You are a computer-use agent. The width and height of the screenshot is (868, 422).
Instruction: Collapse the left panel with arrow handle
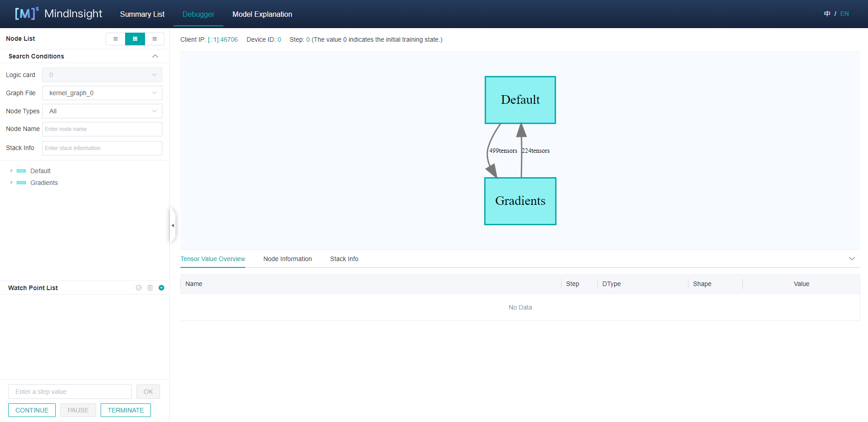[x=173, y=225]
